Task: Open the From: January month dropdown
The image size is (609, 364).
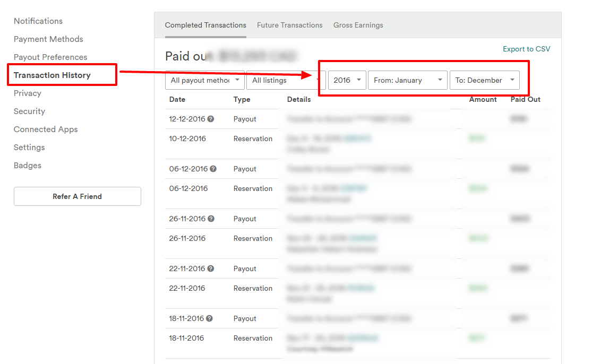Action: [x=407, y=80]
